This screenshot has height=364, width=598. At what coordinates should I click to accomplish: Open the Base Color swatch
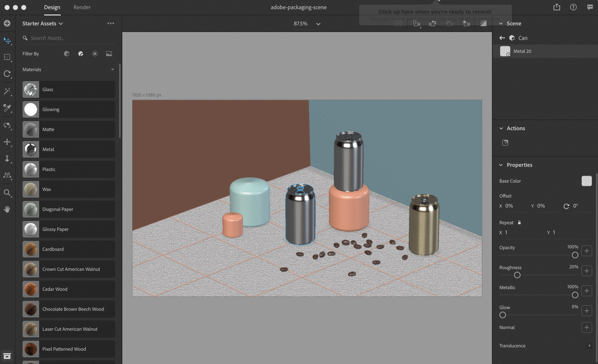pos(586,181)
